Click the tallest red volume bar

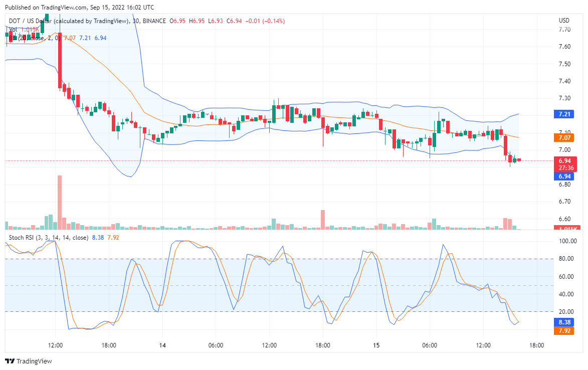(60, 203)
